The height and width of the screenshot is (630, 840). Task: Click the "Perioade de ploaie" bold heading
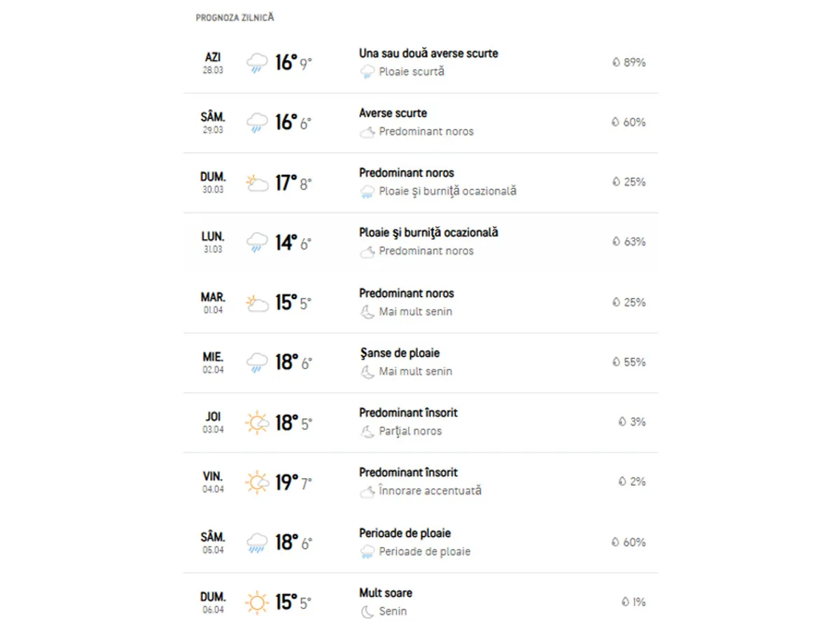click(405, 533)
